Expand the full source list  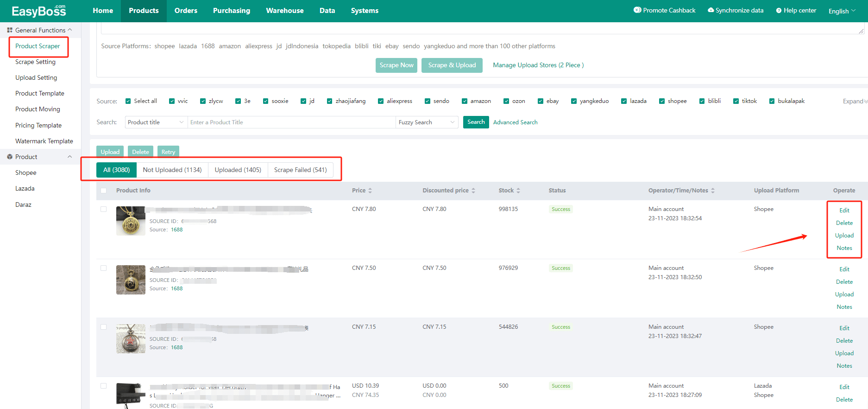(x=855, y=101)
